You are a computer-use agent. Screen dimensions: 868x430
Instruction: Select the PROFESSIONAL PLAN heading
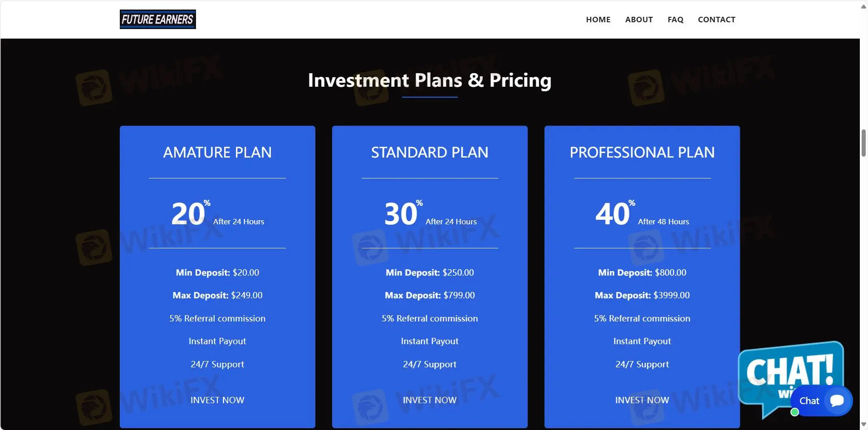pos(642,152)
